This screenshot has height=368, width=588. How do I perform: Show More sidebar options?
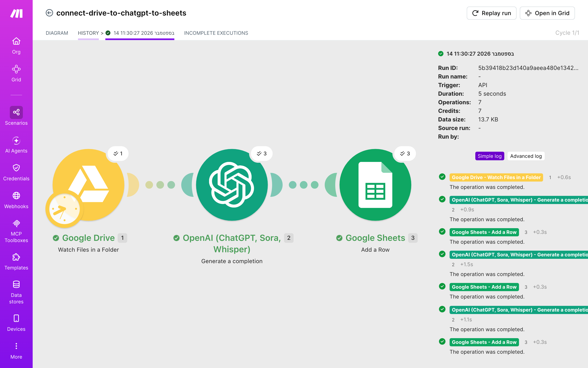(16, 351)
